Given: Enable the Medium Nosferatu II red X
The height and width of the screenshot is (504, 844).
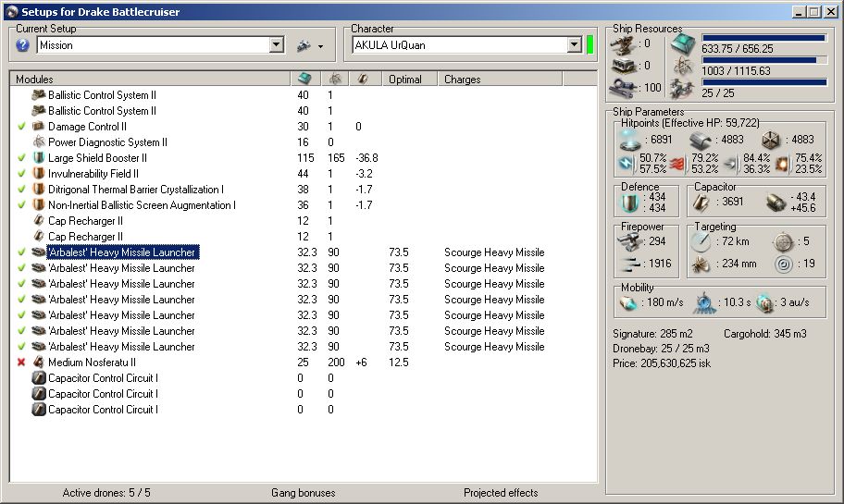Looking at the screenshot, I should click(21, 362).
